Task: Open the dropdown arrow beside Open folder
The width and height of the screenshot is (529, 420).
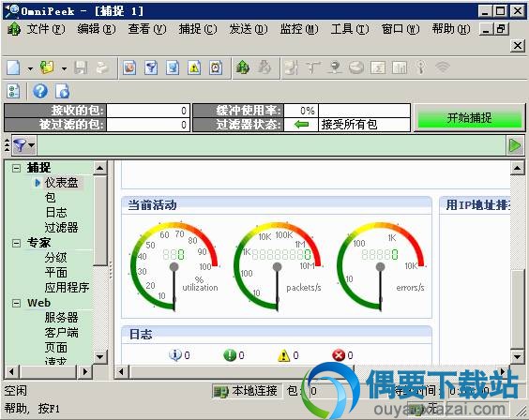Action: [x=64, y=68]
